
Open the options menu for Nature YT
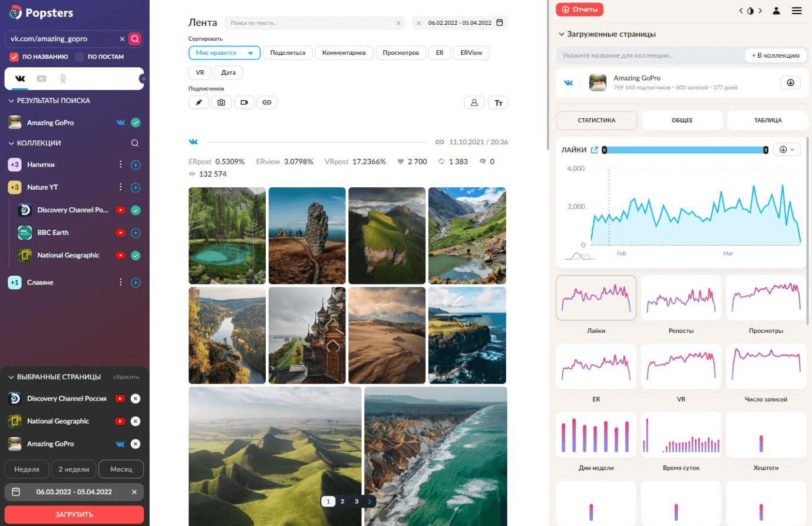pyautogui.click(x=120, y=187)
